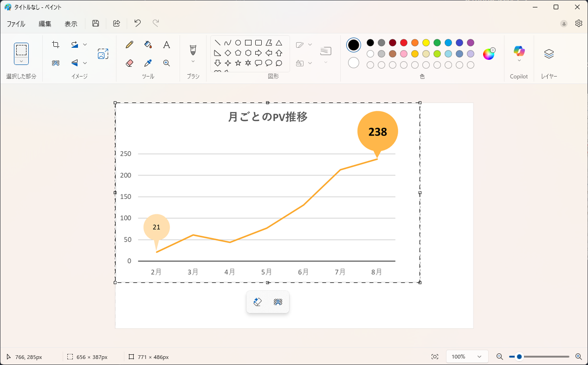The width and height of the screenshot is (588, 365).
Task: Click the zoom in plus button
Action: (x=578, y=357)
